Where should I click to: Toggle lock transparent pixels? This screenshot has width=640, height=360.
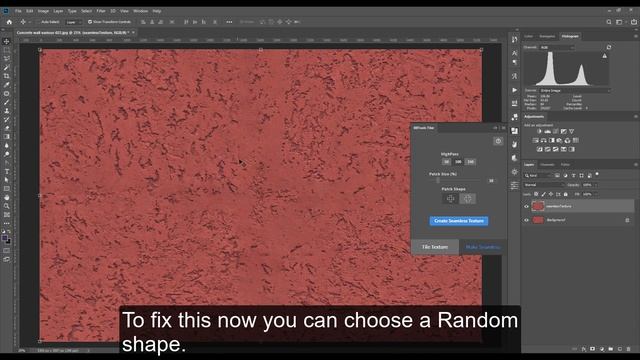[536, 194]
